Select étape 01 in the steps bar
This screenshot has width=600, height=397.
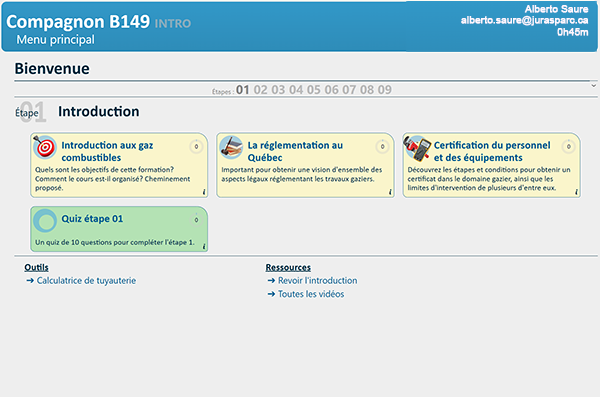click(x=243, y=90)
